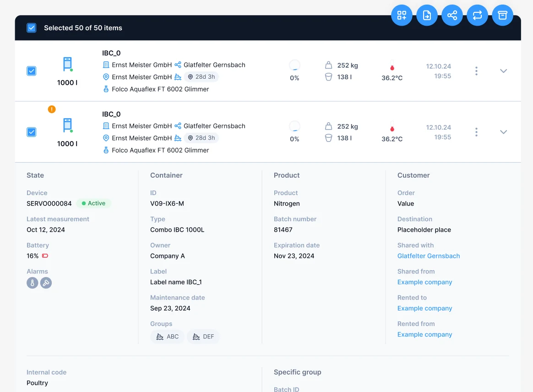This screenshot has height=392, width=533.
Task: Open Example company link under Rented from
Action: point(424,335)
